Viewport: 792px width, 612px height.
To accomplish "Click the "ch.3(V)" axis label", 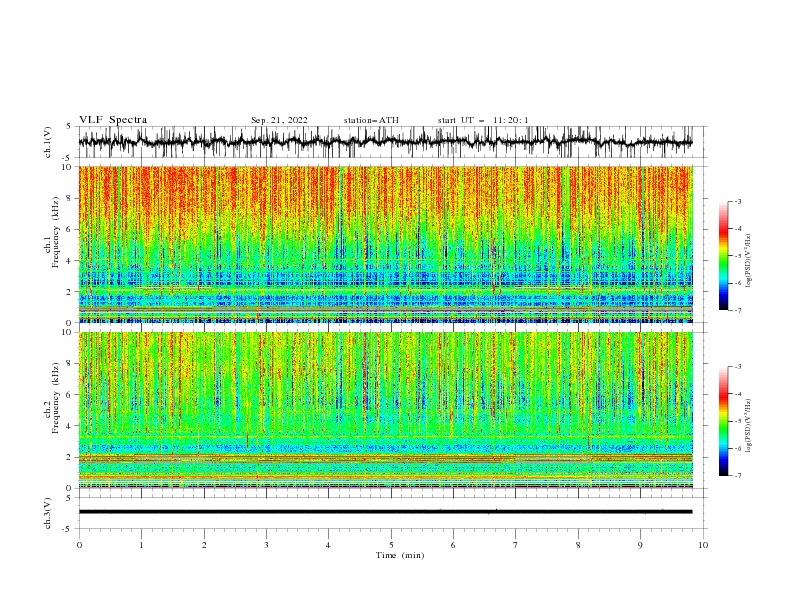I will 48,513.
